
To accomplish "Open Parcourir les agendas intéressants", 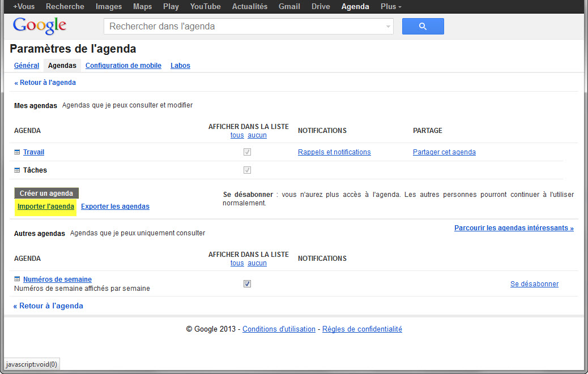I will (x=514, y=228).
